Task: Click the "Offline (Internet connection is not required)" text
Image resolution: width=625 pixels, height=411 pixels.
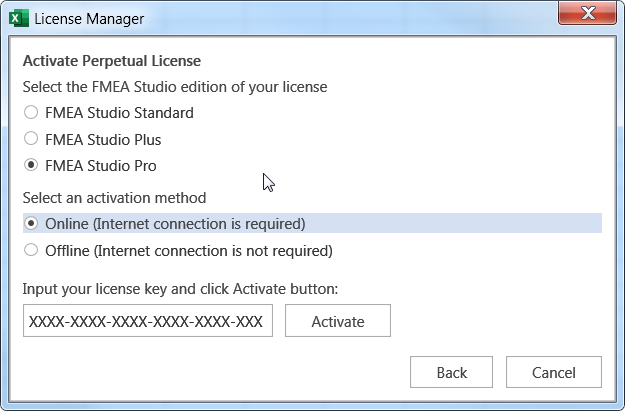Action: 189,250
